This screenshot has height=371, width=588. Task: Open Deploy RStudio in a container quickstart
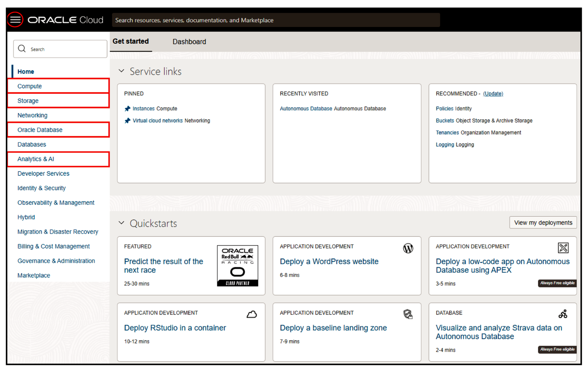pos(175,328)
